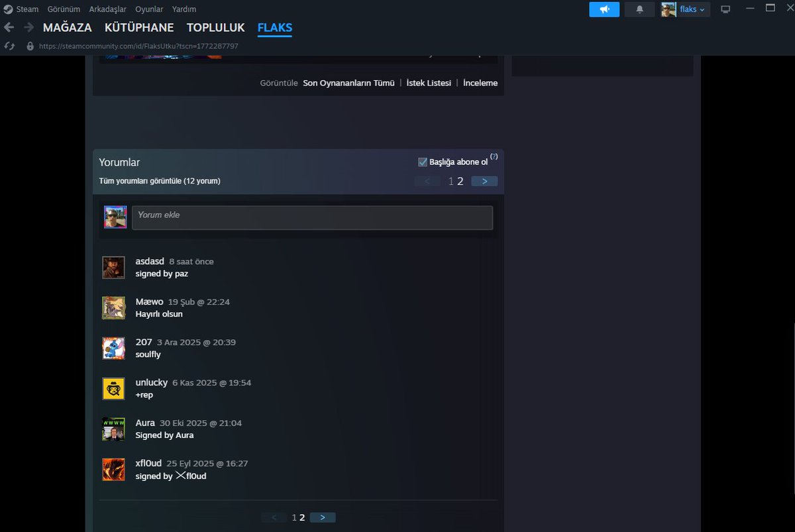Open Mæwo's avatar in comments
795x532 pixels.
[113, 308]
